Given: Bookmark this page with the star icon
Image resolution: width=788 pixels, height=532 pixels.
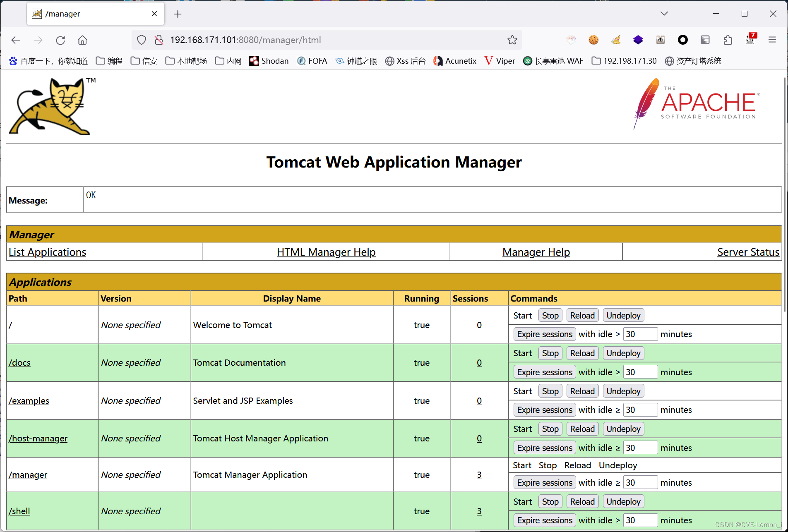Looking at the screenshot, I should click(512, 40).
